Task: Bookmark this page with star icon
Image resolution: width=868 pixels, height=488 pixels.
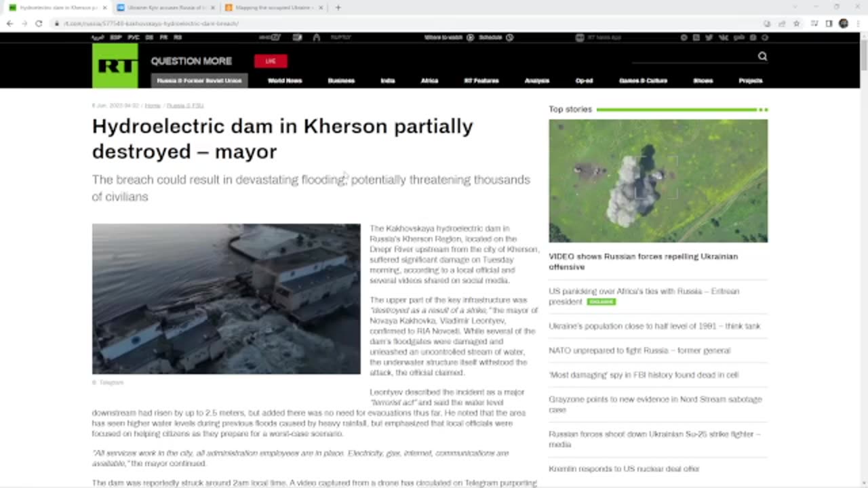Action: [x=796, y=23]
